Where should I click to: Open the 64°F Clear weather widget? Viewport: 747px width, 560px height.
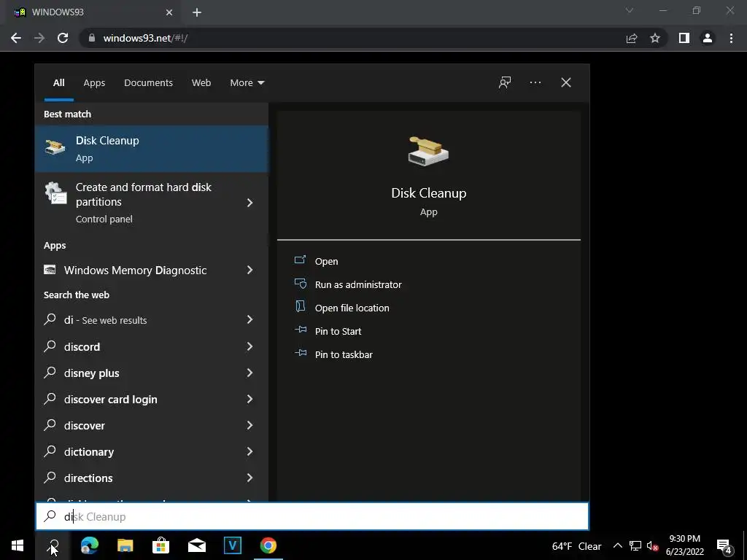tap(576, 546)
